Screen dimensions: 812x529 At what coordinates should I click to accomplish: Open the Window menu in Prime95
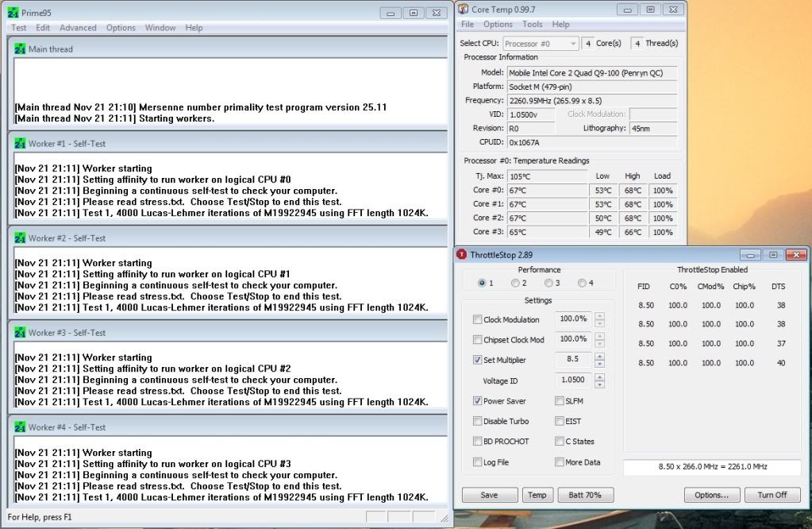click(x=160, y=28)
